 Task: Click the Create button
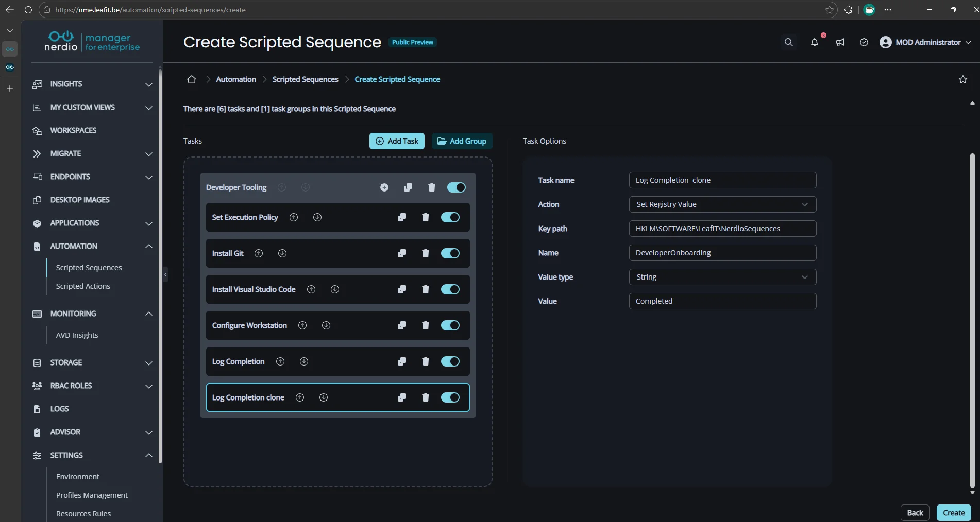coord(953,513)
